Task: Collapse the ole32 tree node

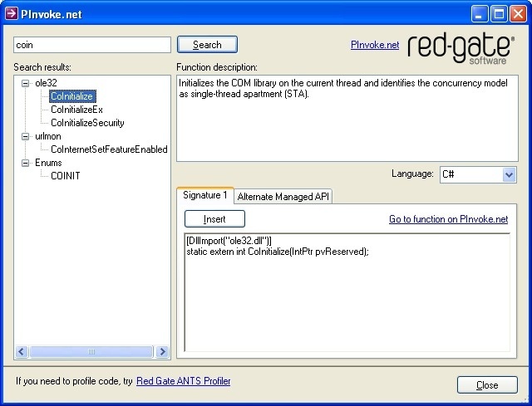Action: [25, 83]
